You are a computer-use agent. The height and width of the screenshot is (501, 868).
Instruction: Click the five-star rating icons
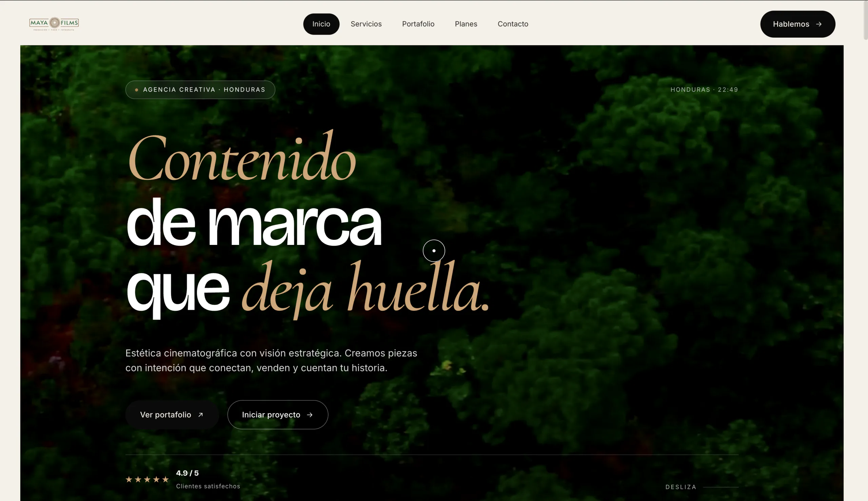click(x=147, y=479)
